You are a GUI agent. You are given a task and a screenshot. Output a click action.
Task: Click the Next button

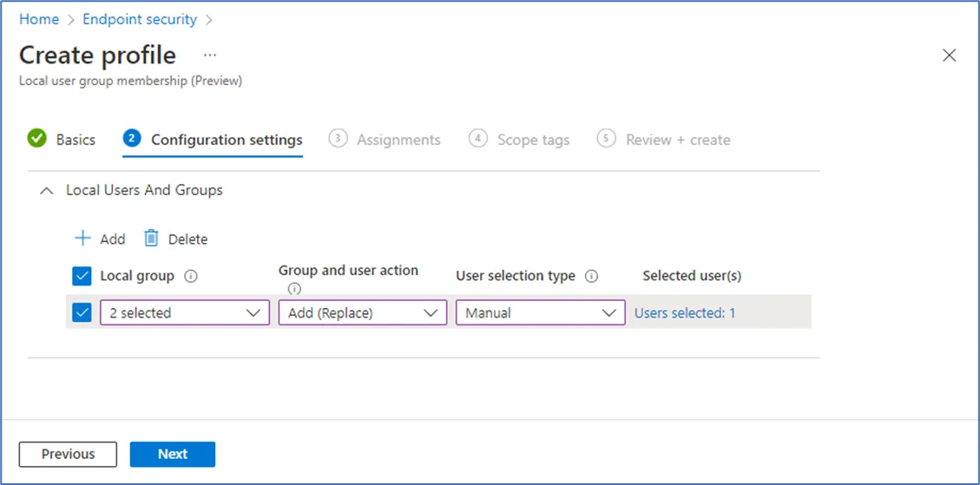pyautogui.click(x=173, y=455)
